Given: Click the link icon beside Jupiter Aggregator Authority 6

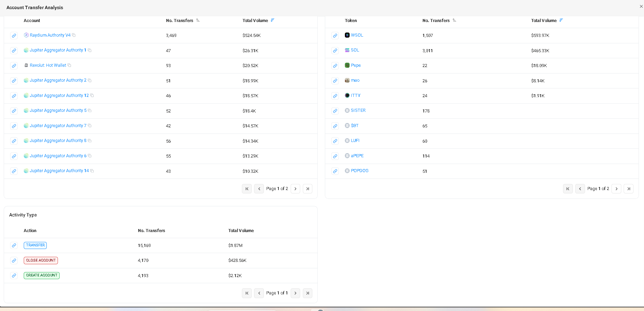Looking at the screenshot, I should [14, 156].
